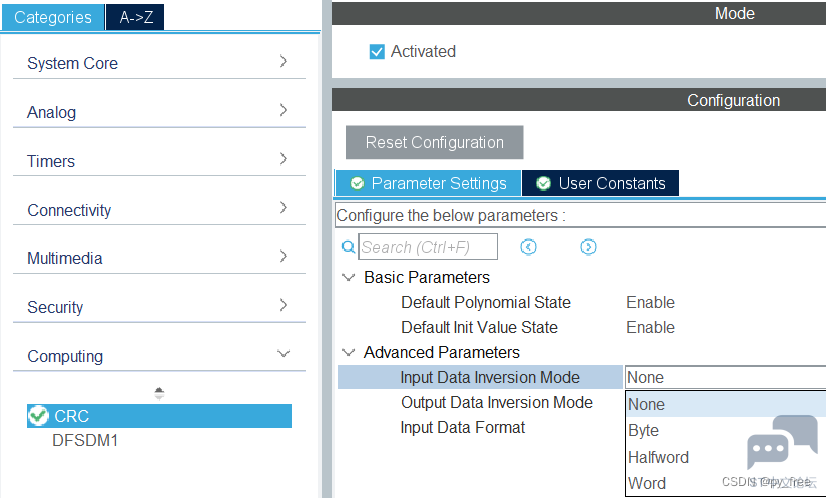Click the sort arrows above CRC
This screenshot has width=826, height=498.
click(x=159, y=394)
